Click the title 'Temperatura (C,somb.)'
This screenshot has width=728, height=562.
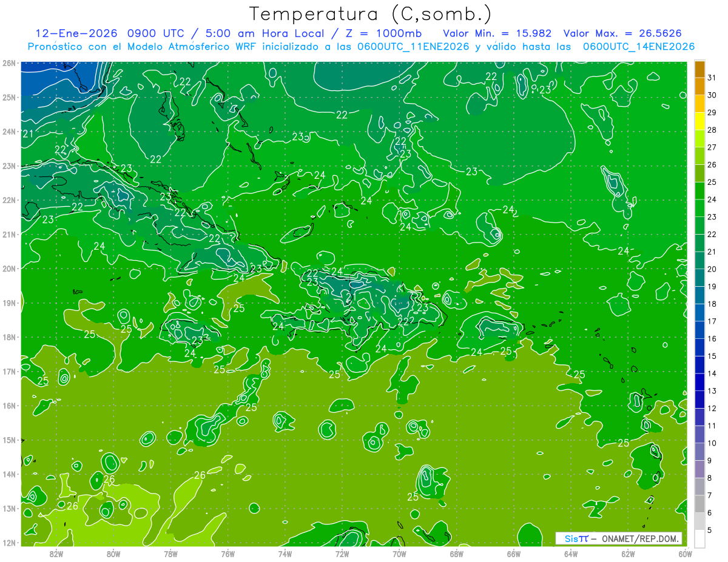click(371, 14)
